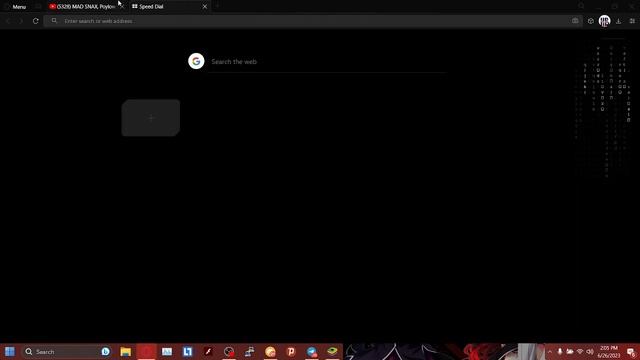This screenshot has width=640, height=360.
Task: Launch the Flash icon on taskbar
Action: pyautogui.click(x=208, y=351)
